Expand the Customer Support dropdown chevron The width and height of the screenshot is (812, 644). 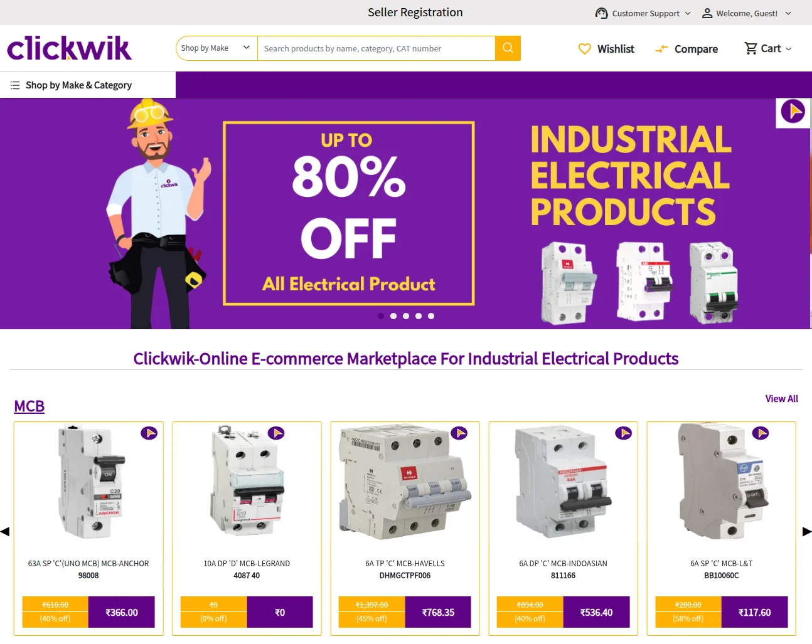(688, 13)
